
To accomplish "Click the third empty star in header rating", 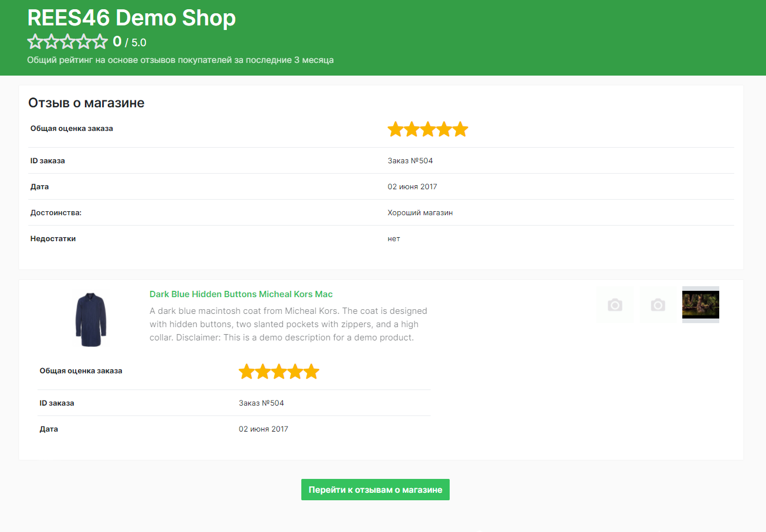I will (x=68, y=42).
